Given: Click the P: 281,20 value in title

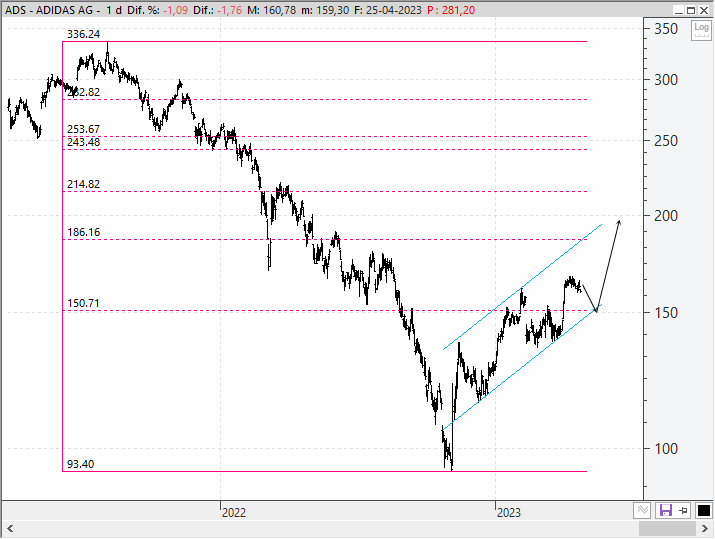Looking at the screenshot, I should tap(451, 10).
